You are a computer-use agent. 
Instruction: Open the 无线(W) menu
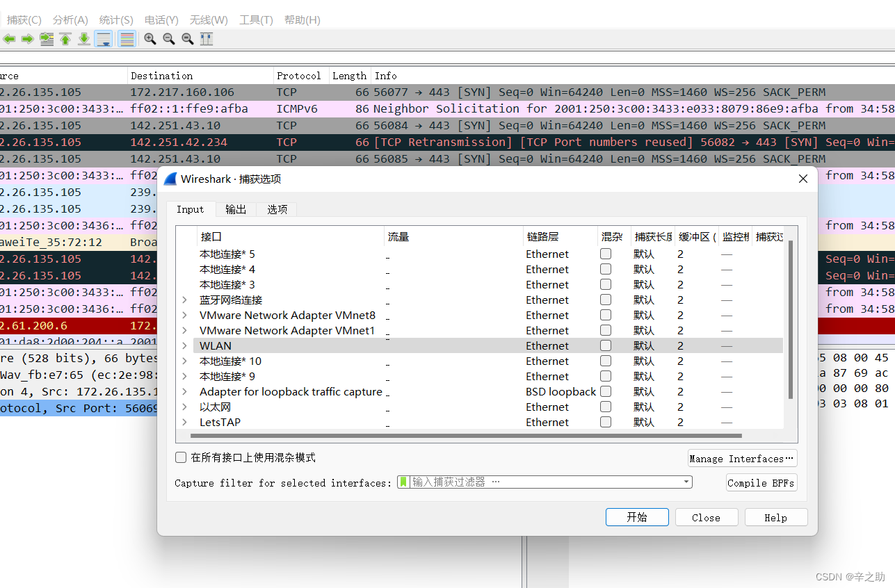tap(209, 20)
